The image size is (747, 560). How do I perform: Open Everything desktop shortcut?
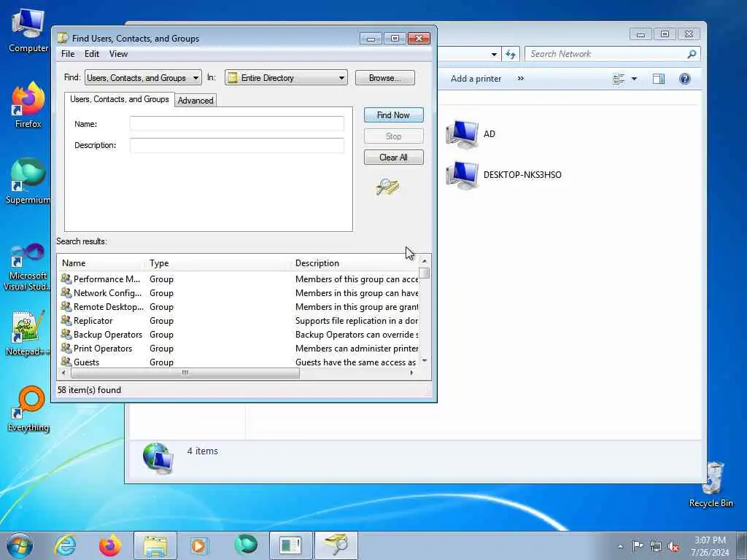point(28,408)
